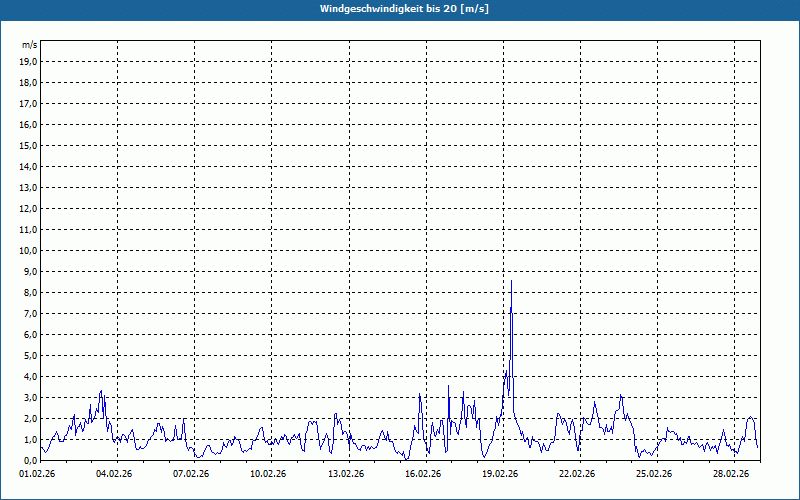Pick the 16.02.26 date tick label
The image size is (800, 500).
click(423, 475)
